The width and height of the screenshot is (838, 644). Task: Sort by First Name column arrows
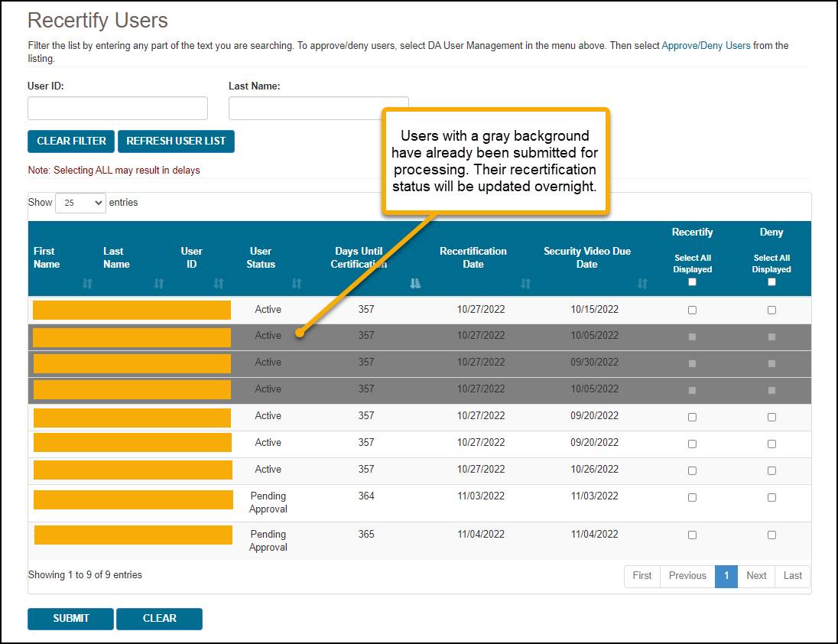(x=87, y=284)
